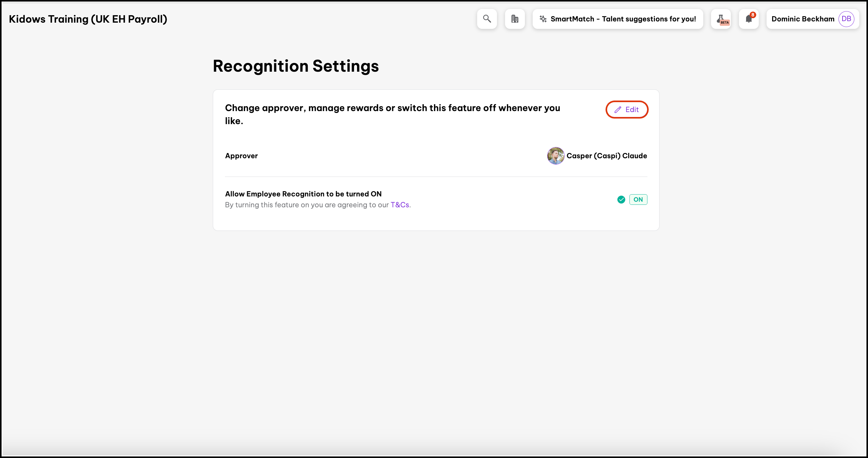This screenshot has height=458, width=868.
Task: Open the search magnifier icon
Action: [487, 19]
